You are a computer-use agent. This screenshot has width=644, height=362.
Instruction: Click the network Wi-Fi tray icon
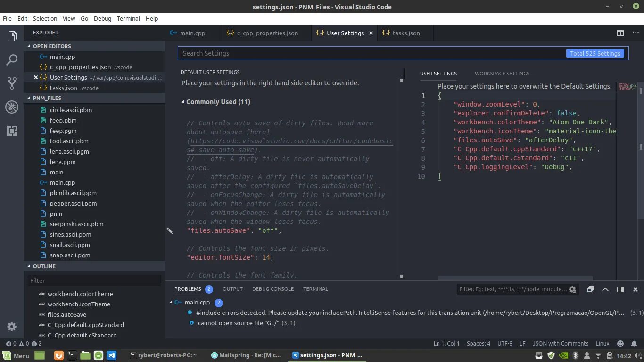pos(598,355)
